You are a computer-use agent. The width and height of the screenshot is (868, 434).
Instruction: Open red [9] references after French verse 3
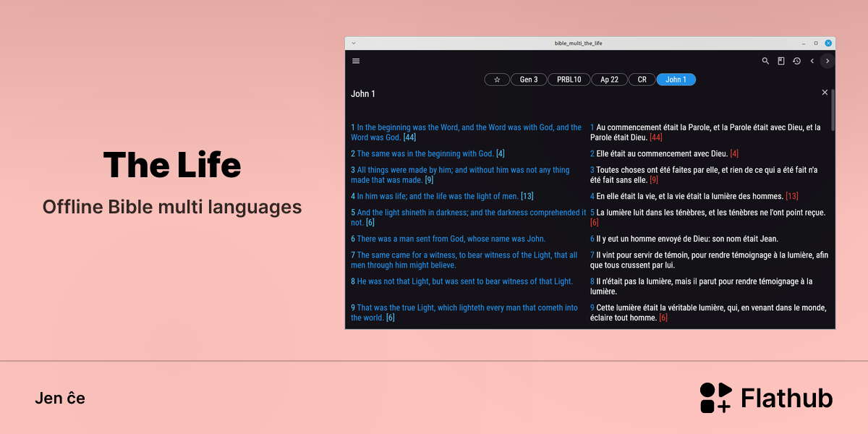[x=654, y=180]
